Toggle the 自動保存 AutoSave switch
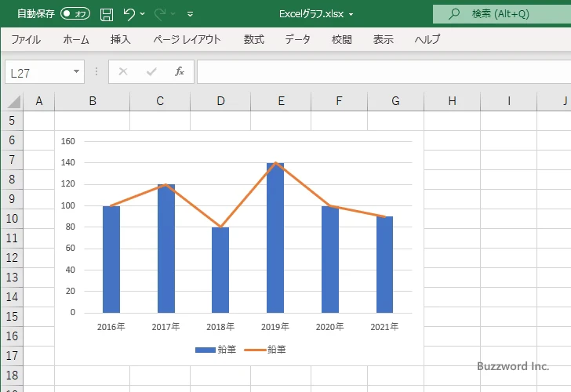This screenshot has width=571, height=392. pos(75,14)
